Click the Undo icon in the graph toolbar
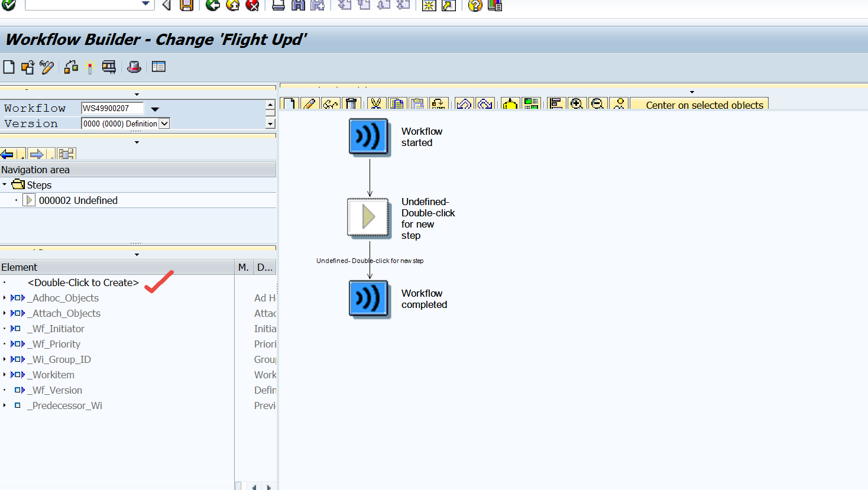The height and width of the screenshot is (490, 868). [464, 103]
